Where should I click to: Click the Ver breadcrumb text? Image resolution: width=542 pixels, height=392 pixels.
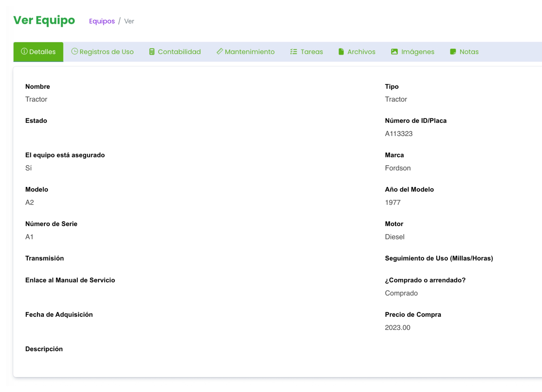click(x=129, y=21)
